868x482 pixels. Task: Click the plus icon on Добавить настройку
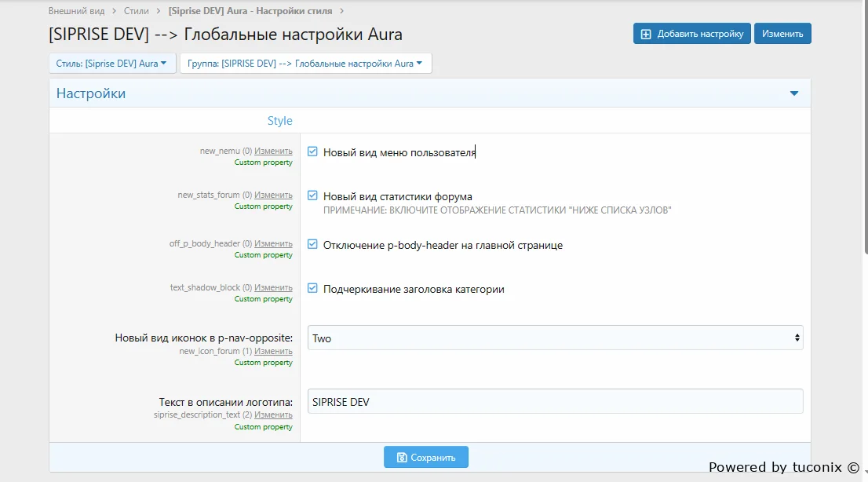(x=646, y=34)
